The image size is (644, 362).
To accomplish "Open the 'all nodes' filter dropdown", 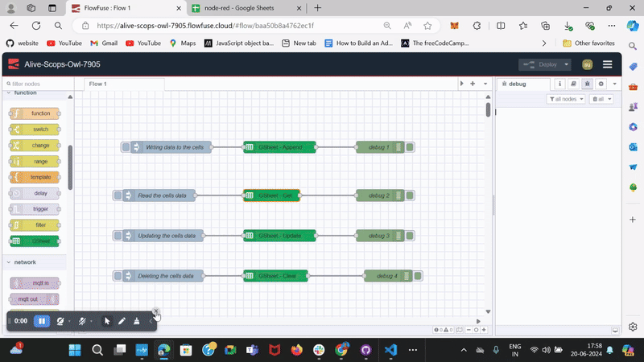I will coord(566,99).
